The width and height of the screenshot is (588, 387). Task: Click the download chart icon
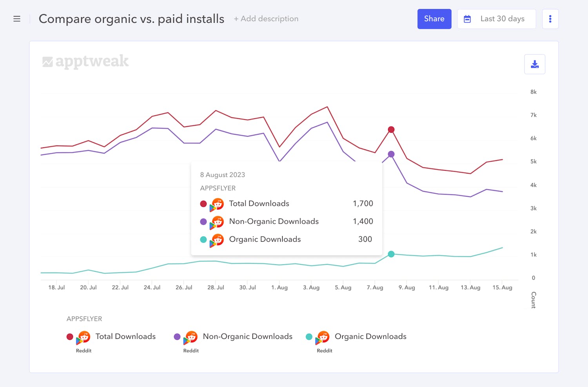point(535,64)
